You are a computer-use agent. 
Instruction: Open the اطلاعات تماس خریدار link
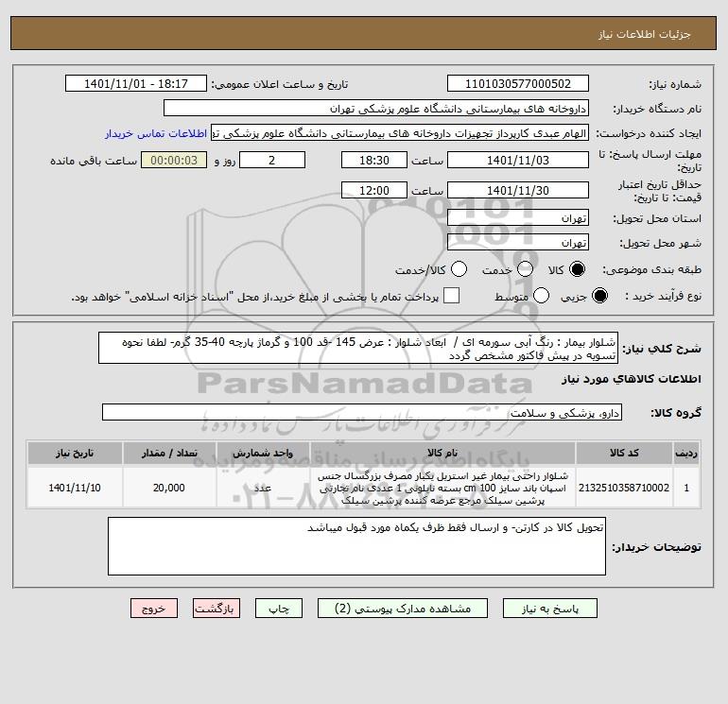tap(156, 133)
